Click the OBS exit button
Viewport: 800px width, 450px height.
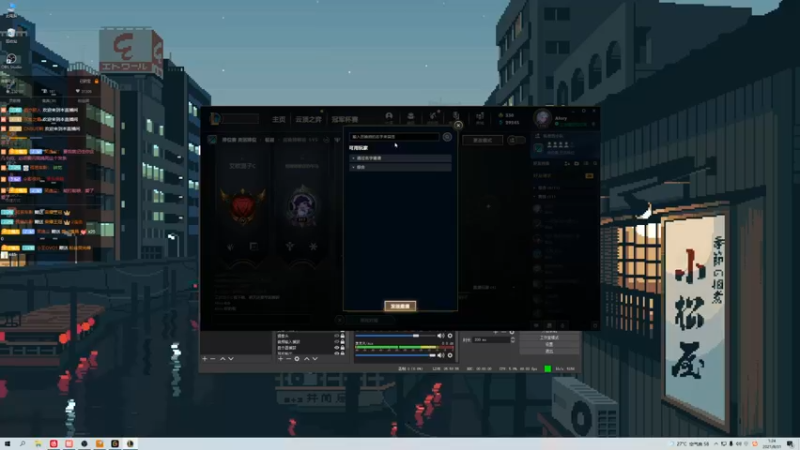pyautogui.click(x=549, y=351)
